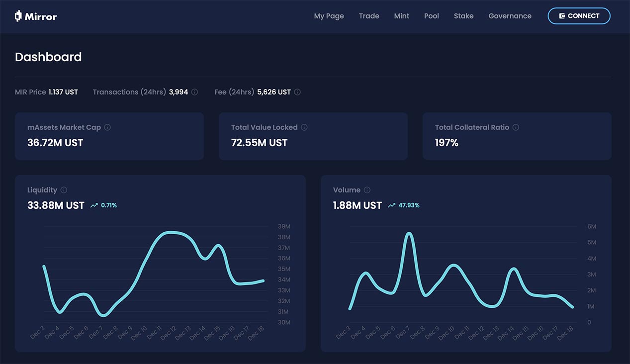Click info icon next to Transactions (24hrs)
Screen dimensions: 630x364
(194, 92)
